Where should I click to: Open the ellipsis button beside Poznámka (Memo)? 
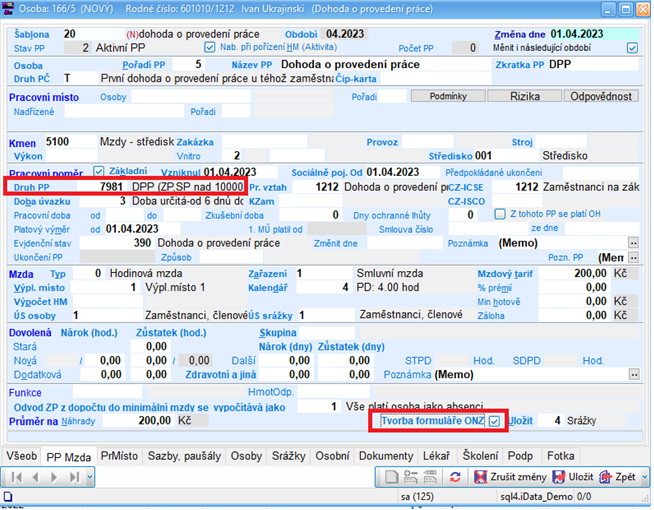coord(632,242)
